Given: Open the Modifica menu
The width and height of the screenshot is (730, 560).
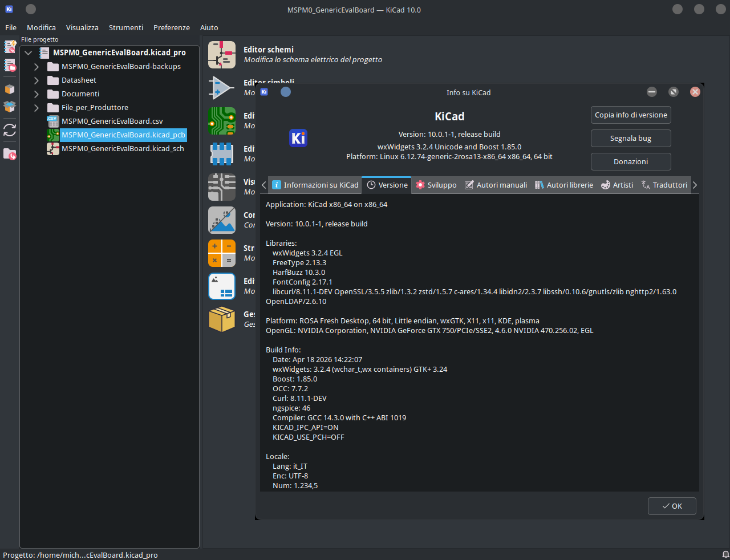Looking at the screenshot, I should pyautogui.click(x=41, y=27).
